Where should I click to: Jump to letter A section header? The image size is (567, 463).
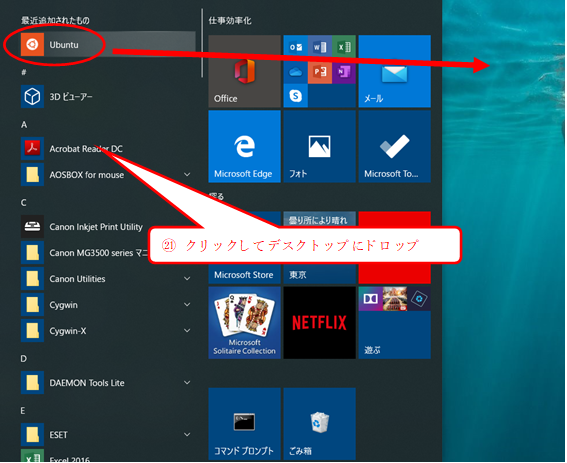click(24, 125)
